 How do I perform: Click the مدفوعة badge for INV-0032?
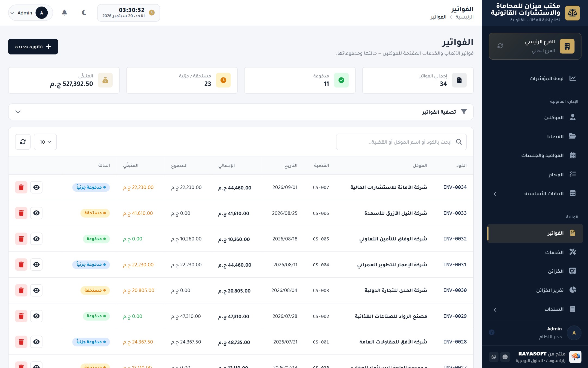[96, 239]
